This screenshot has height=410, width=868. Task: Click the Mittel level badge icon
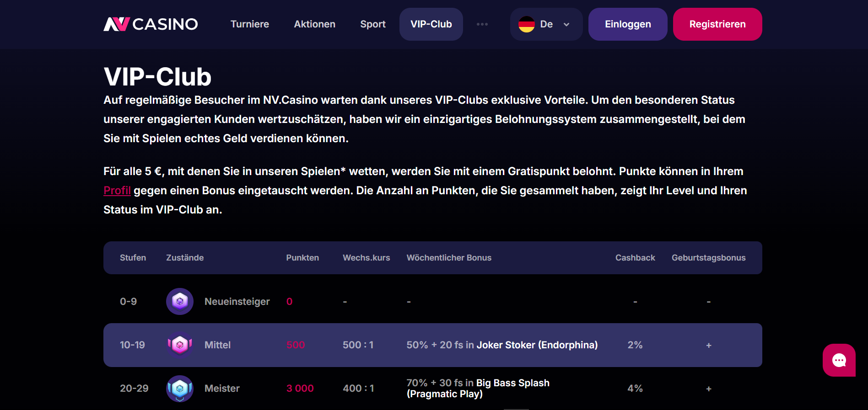[180, 345]
